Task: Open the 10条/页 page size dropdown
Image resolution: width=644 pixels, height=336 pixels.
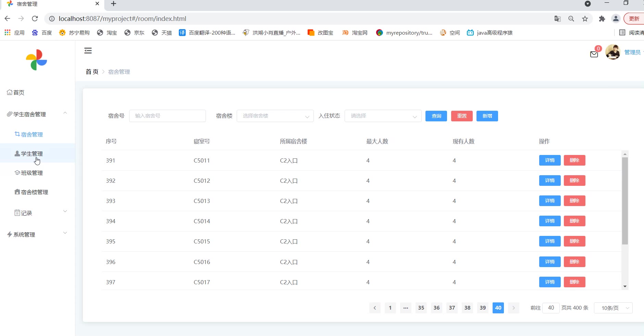Action: click(x=613, y=308)
